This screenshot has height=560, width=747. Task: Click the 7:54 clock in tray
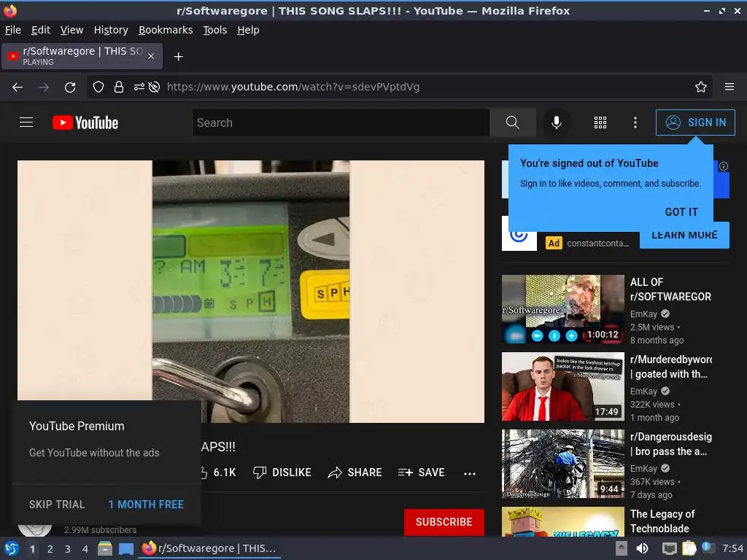tap(732, 548)
